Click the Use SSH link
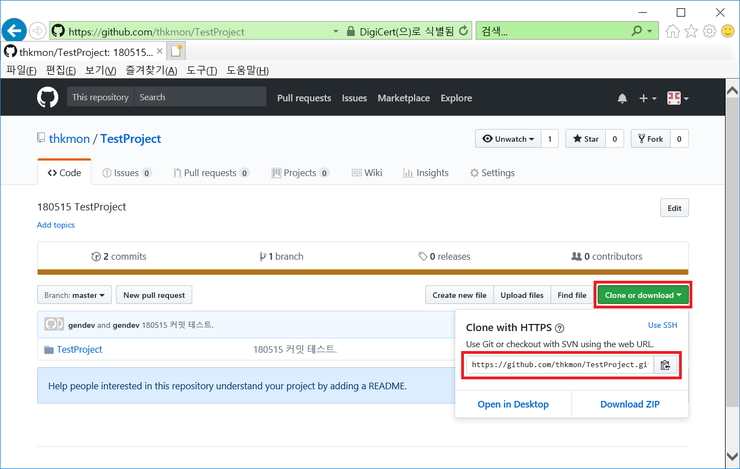This screenshot has width=740, height=469. pos(662,325)
